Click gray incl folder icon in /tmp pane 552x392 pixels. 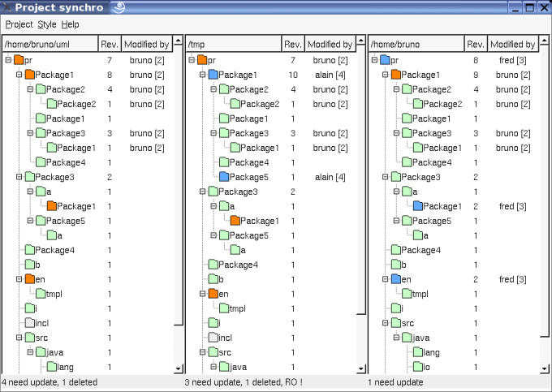pyautogui.click(x=213, y=338)
